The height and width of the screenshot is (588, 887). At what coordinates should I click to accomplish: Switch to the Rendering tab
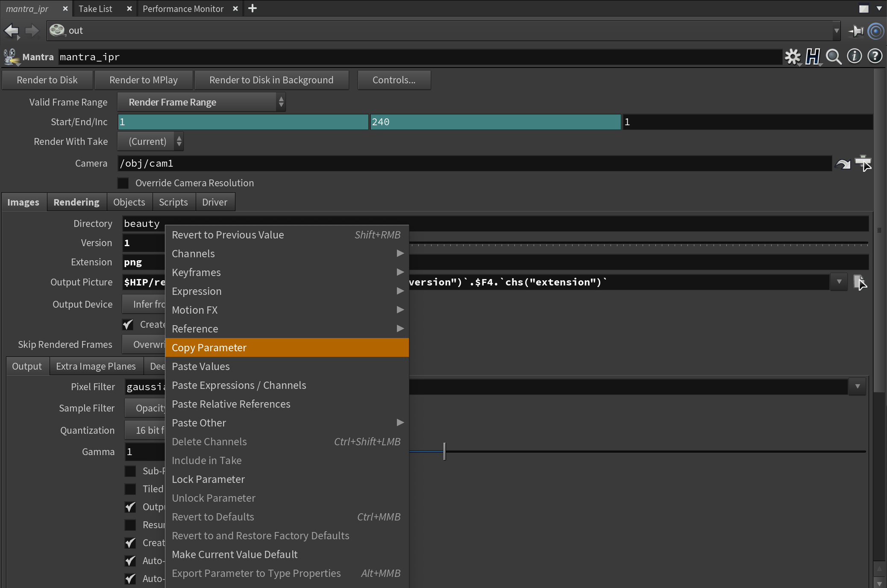76,202
